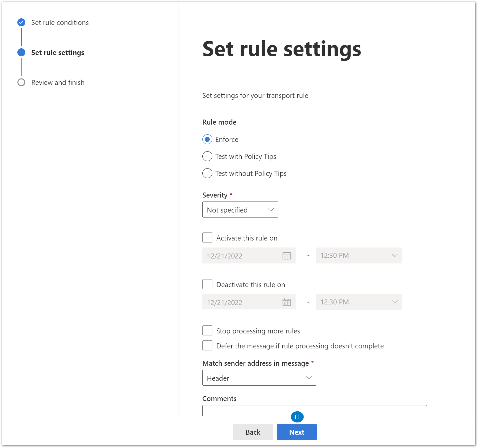The image size is (478, 448).
Task: Open Match sender address Header dropdown
Action: tap(259, 378)
